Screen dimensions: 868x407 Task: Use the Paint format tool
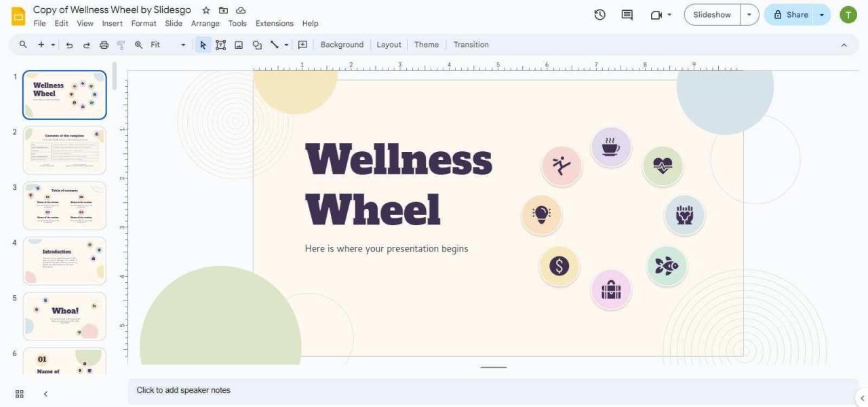121,44
